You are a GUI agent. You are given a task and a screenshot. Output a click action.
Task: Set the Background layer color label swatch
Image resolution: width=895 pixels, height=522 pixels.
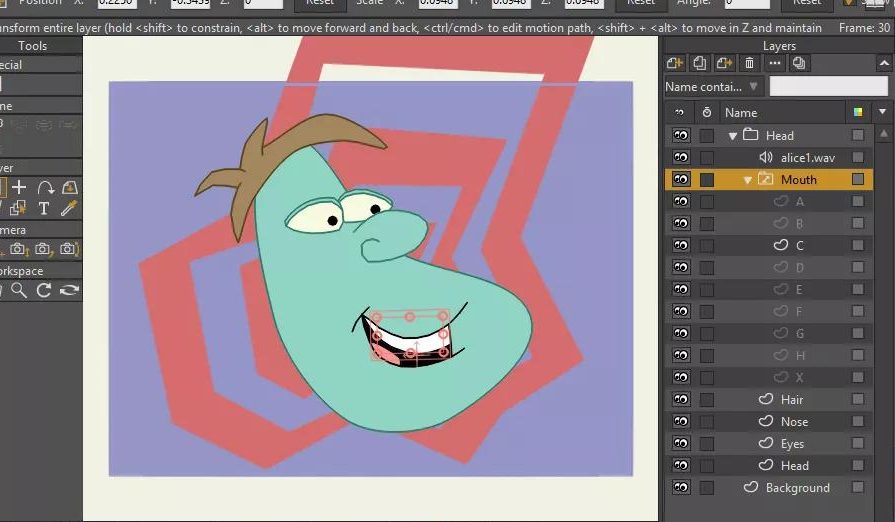tap(858, 487)
